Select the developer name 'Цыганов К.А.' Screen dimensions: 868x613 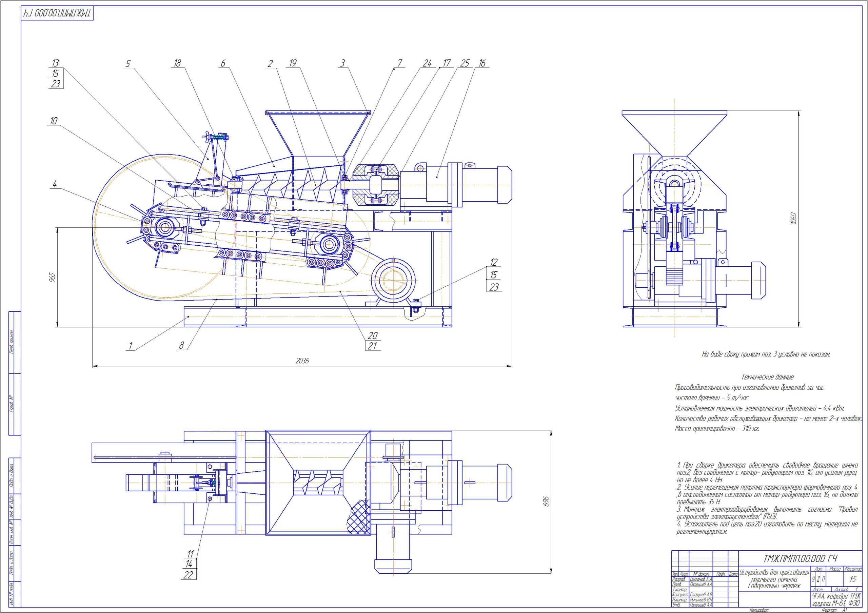(x=701, y=579)
